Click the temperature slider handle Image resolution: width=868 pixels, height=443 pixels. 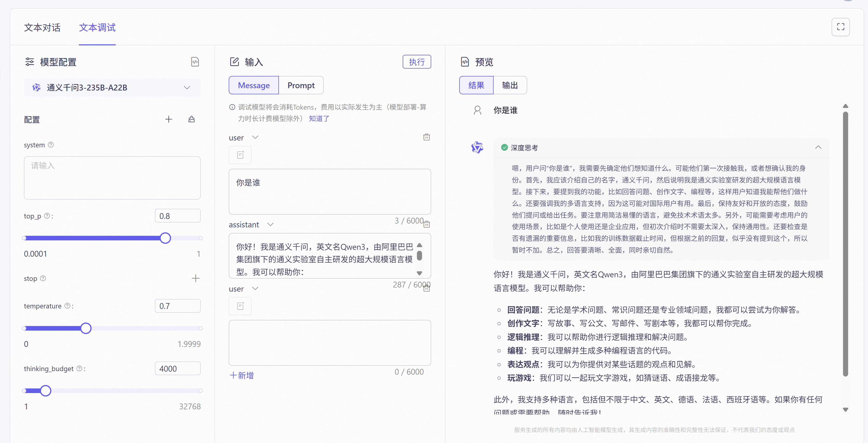point(86,328)
